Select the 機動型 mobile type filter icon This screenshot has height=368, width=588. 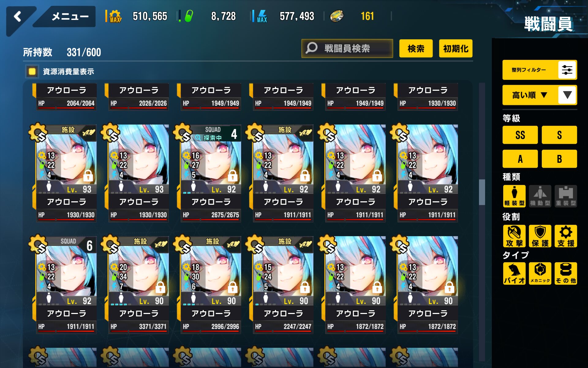coord(540,196)
